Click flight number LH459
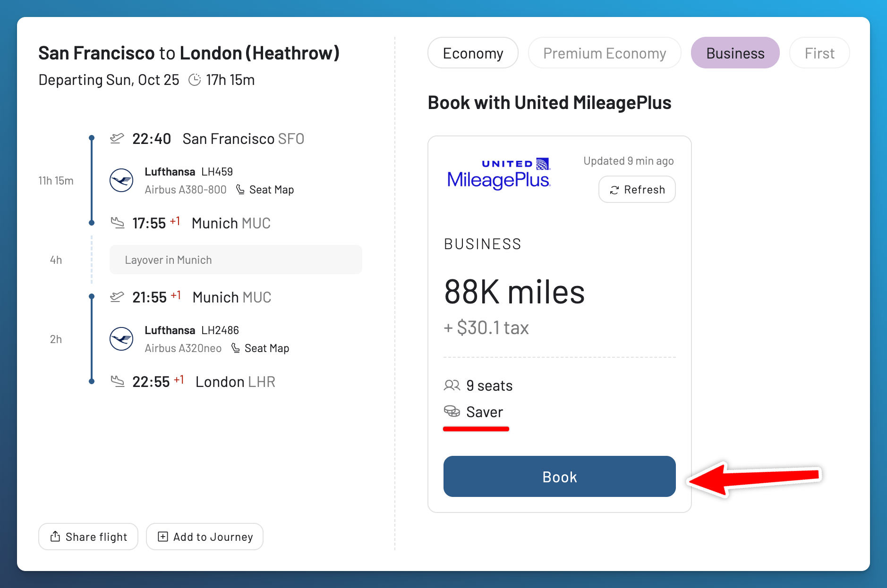Image resolution: width=887 pixels, height=588 pixels. click(217, 172)
